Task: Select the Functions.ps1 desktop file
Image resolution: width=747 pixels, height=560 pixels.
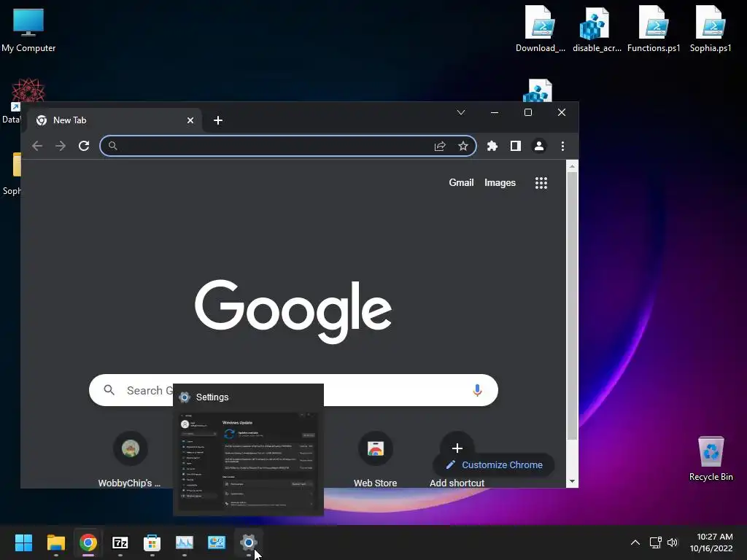Action: [x=654, y=29]
